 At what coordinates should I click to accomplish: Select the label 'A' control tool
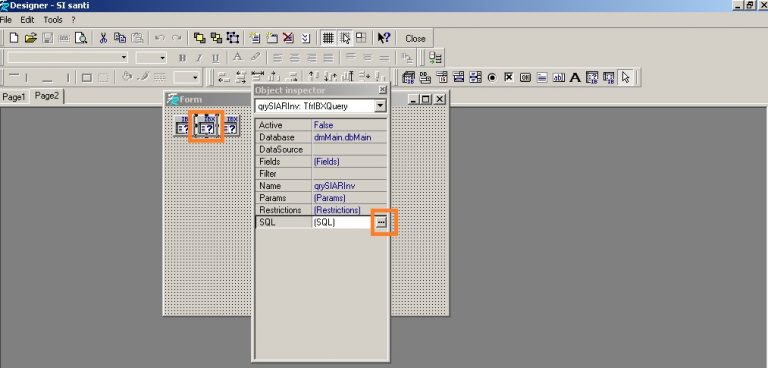coord(575,77)
